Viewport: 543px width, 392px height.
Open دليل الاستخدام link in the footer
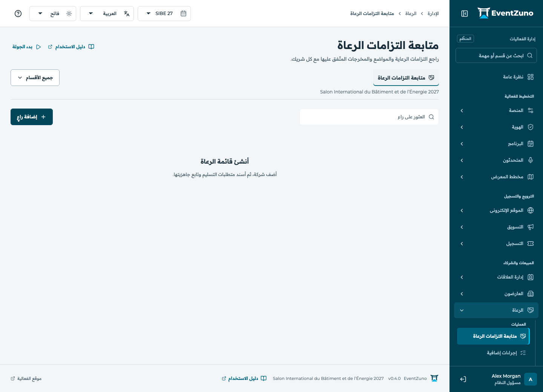coord(244,378)
